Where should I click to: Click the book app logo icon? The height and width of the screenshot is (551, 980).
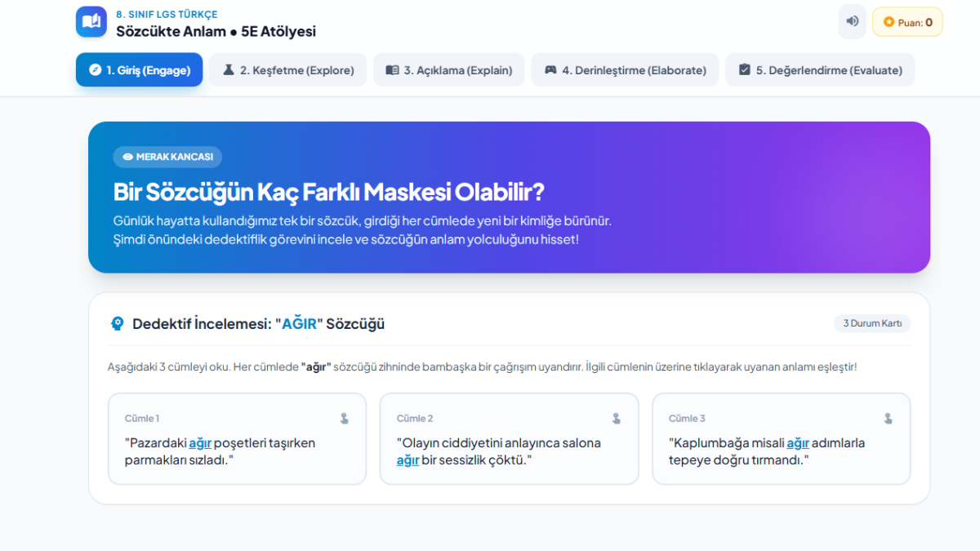[x=91, y=22]
